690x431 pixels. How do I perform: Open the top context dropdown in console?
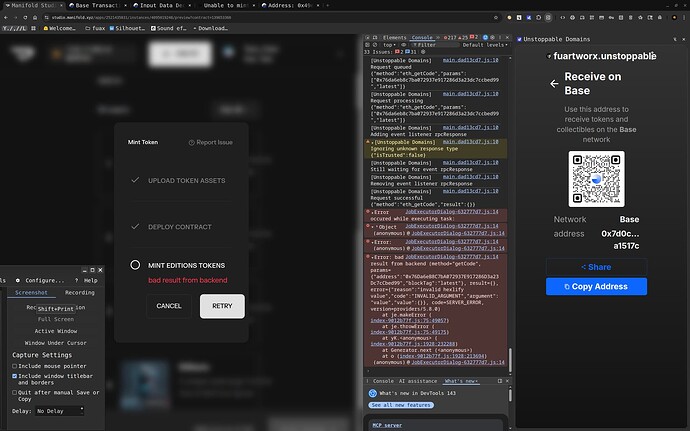[x=389, y=45]
